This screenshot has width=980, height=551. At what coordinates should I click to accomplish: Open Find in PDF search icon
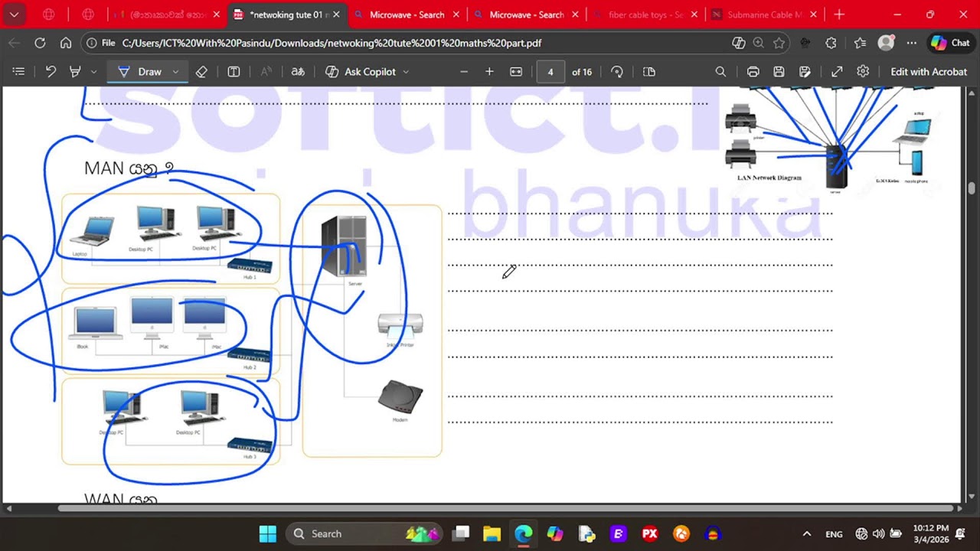coord(720,71)
